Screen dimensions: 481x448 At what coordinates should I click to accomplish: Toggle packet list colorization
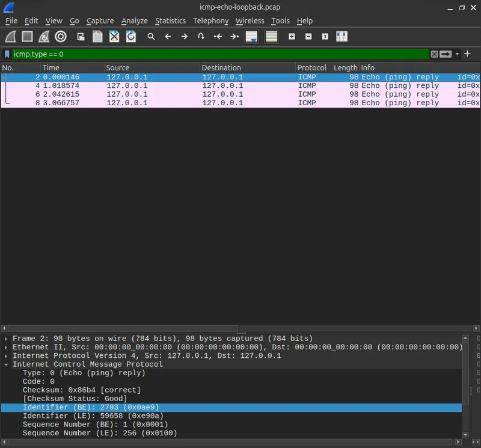272,37
